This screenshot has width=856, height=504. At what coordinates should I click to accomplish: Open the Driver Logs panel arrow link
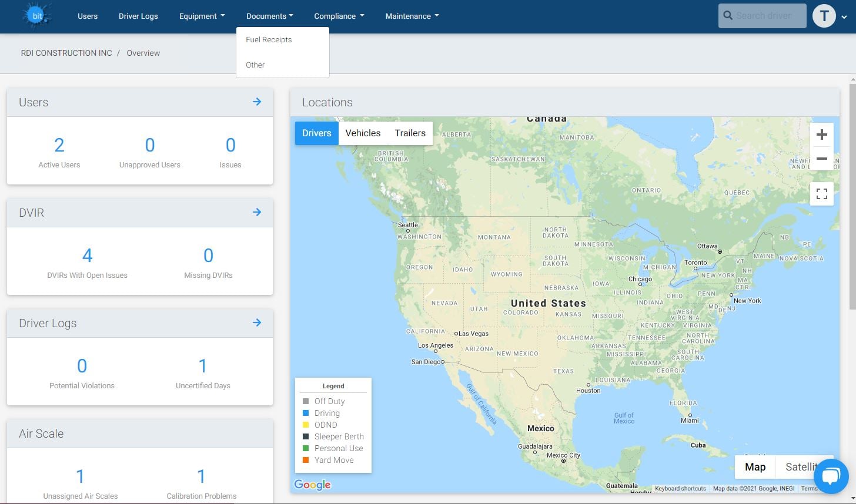[257, 322]
